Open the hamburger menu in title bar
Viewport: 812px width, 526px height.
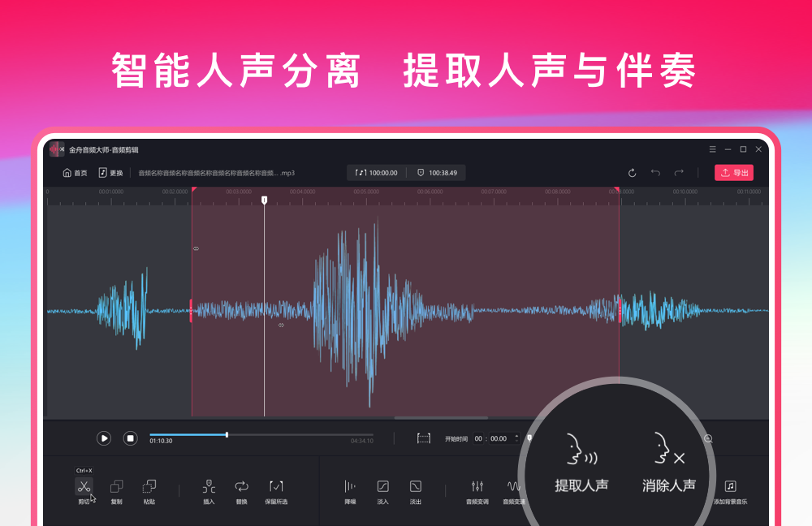712,149
